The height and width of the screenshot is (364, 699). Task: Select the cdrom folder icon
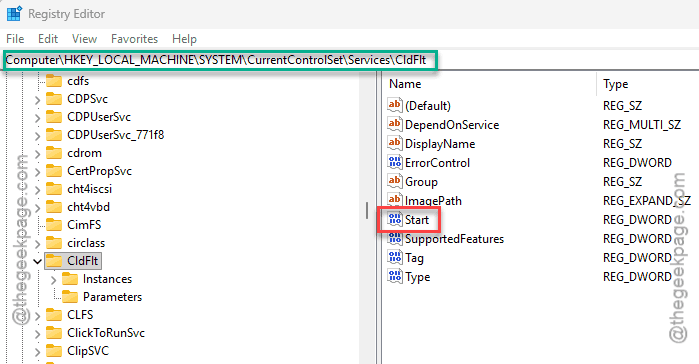point(54,153)
